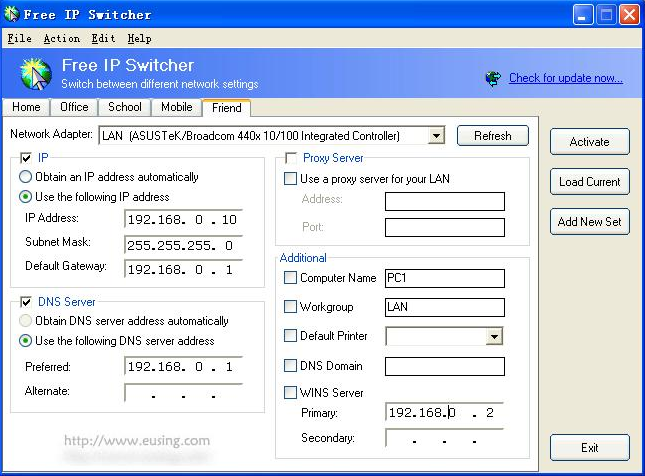The image size is (645, 476).
Task: Click the IP Address field
Action: pos(183,219)
